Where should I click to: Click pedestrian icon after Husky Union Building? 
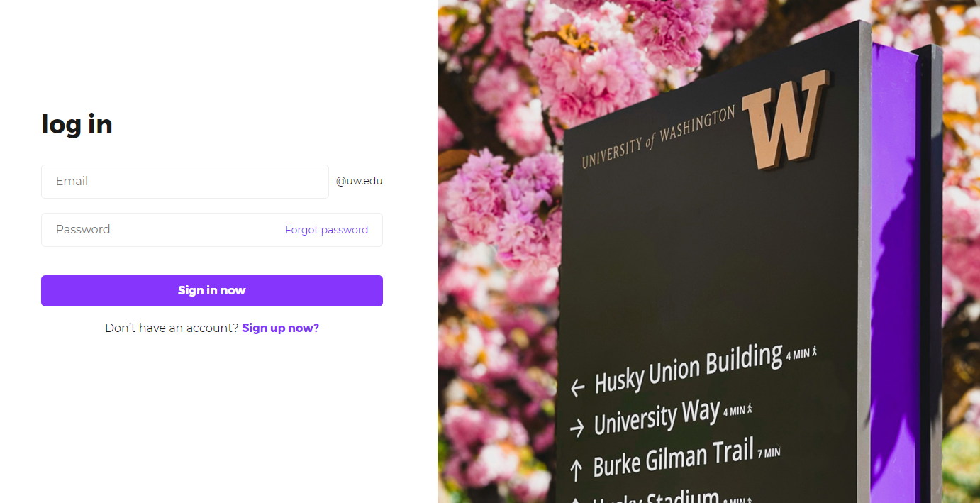(815, 350)
